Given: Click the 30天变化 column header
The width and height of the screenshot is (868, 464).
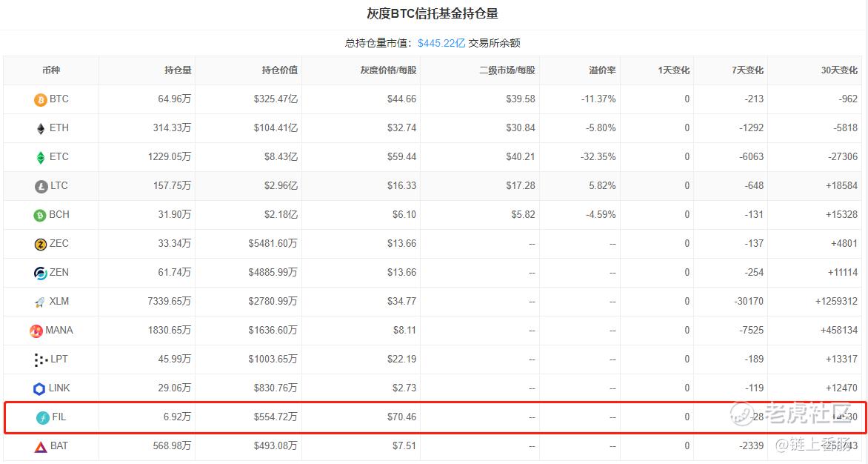Looking at the screenshot, I should coord(839,70).
